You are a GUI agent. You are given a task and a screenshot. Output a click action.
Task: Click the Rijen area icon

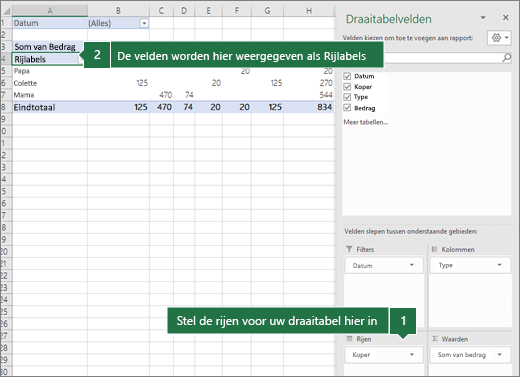click(x=349, y=339)
